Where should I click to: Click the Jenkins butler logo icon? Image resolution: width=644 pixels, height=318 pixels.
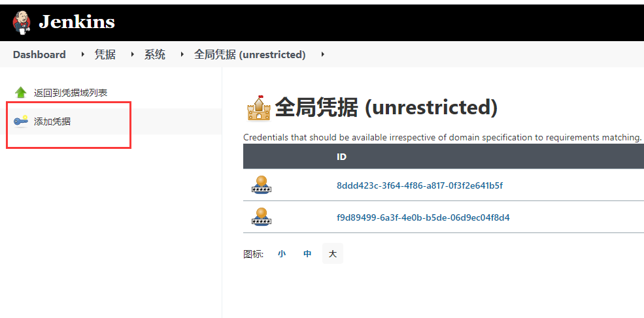tap(21, 22)
